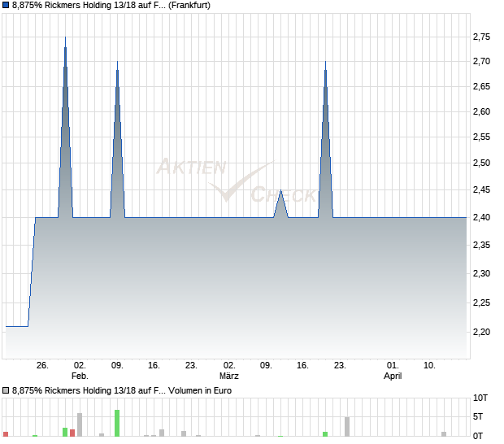
Task: Click the 'März' month label
Action: click(229, 376)
